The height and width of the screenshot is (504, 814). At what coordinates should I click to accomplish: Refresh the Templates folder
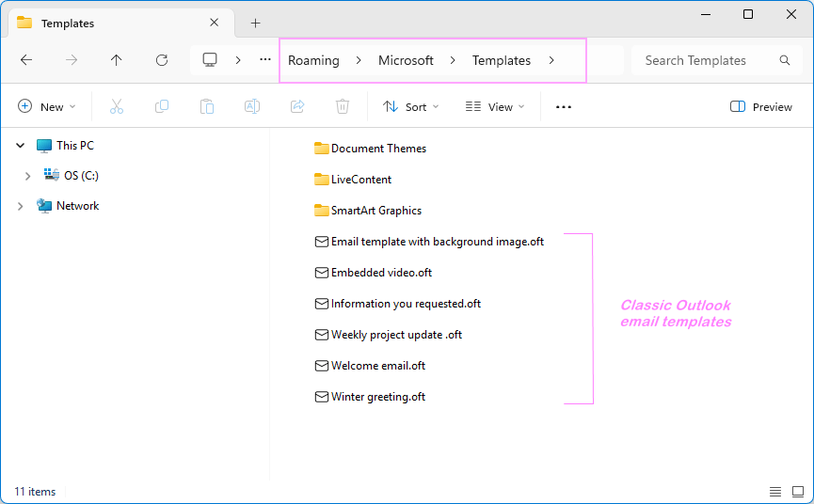coord(162,60)
